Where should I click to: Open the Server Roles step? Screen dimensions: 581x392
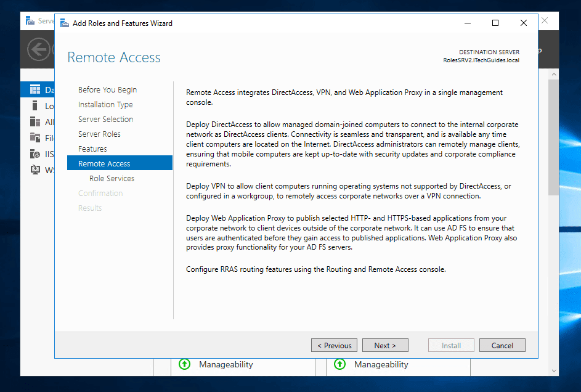coord(99,134)
